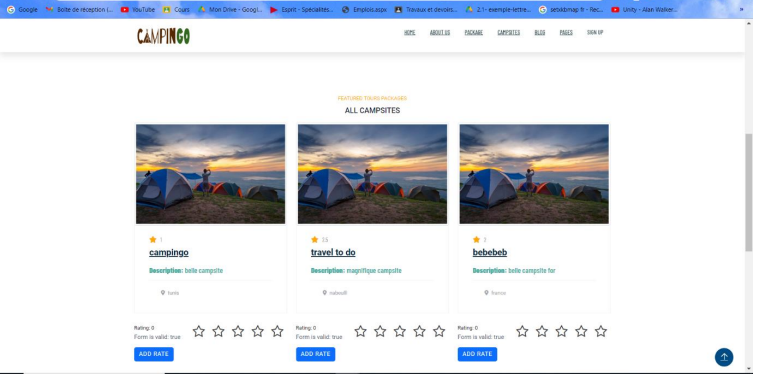Open the ABOUT US menu item
This screenshot has width=757, height=386.
[440, 32]
